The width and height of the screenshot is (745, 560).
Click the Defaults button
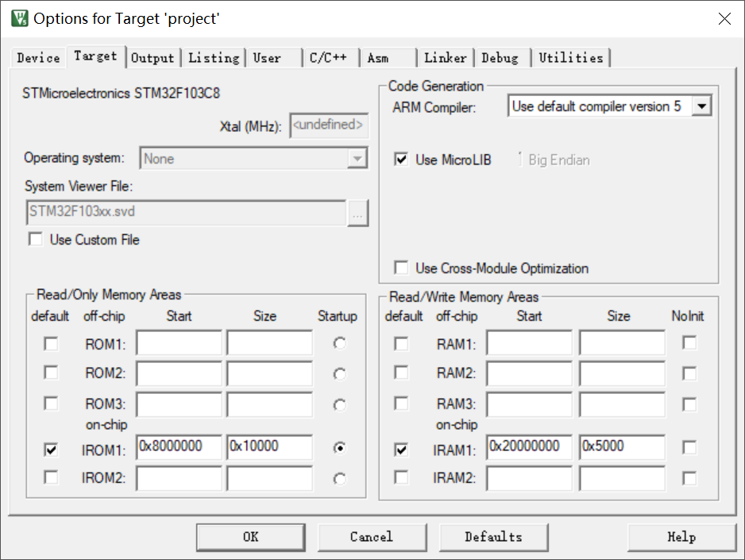pos(494,537)
